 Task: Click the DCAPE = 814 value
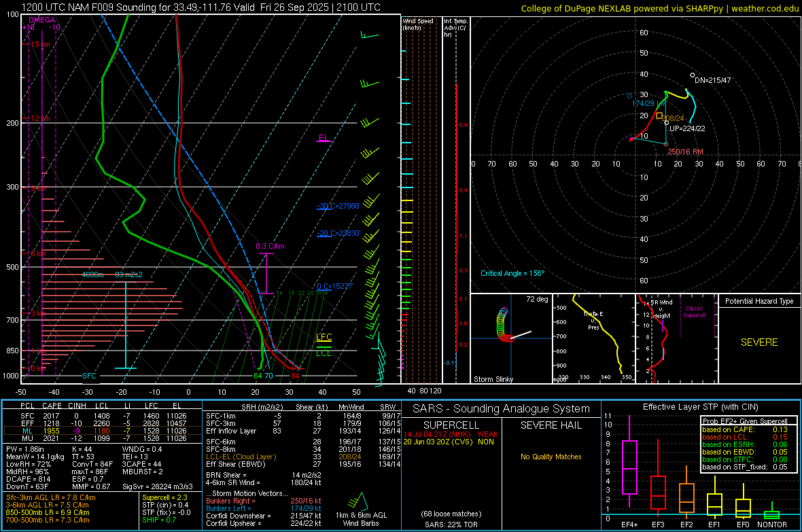[x=28, y=479]
